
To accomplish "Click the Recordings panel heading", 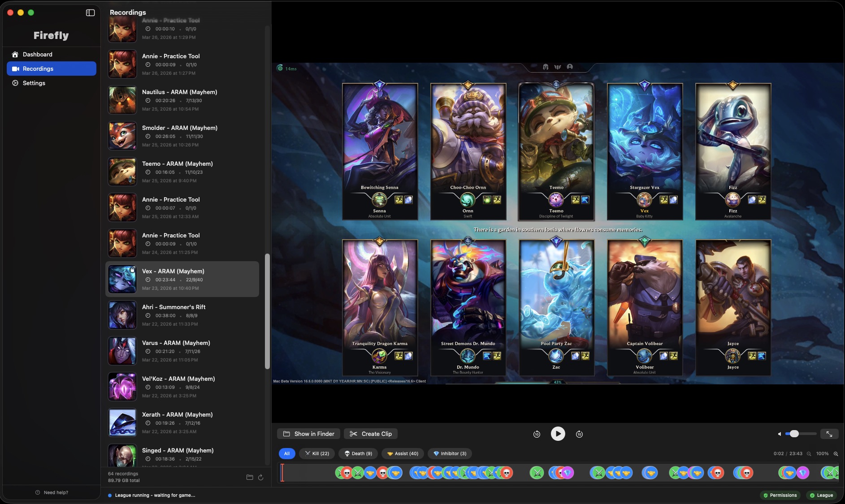I will click(128, 12).
